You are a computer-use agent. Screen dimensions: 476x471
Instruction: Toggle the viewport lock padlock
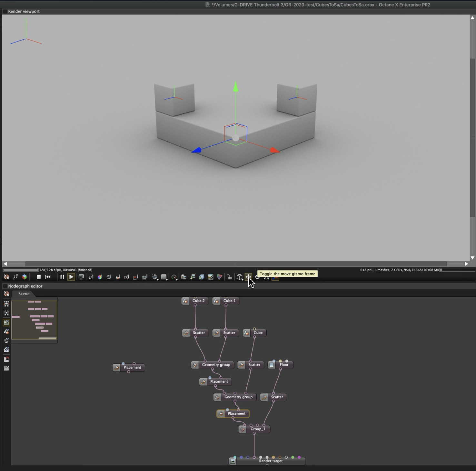coord(229,277)
